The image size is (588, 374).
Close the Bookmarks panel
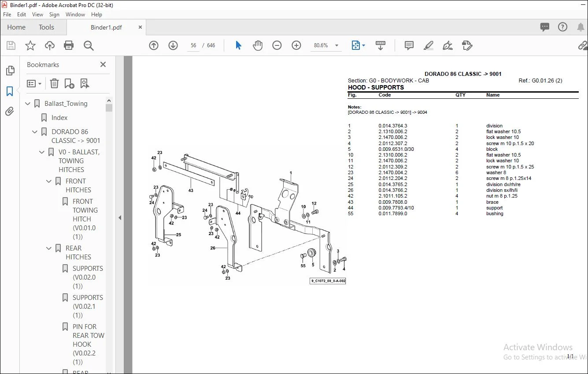103,64
